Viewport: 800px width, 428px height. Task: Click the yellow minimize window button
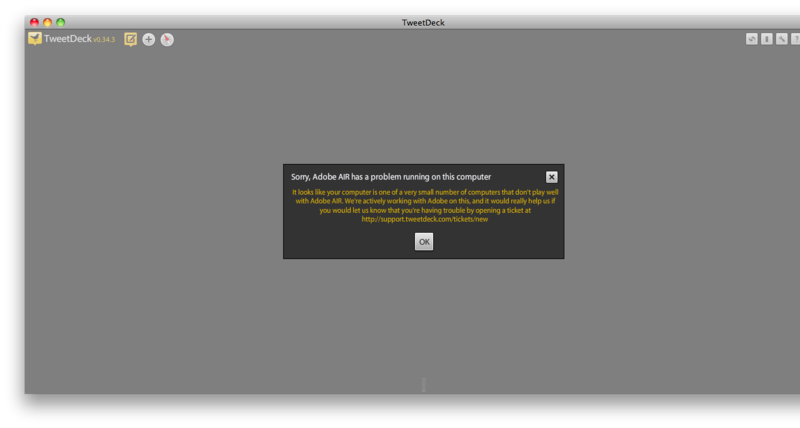[x=47, y=22]
